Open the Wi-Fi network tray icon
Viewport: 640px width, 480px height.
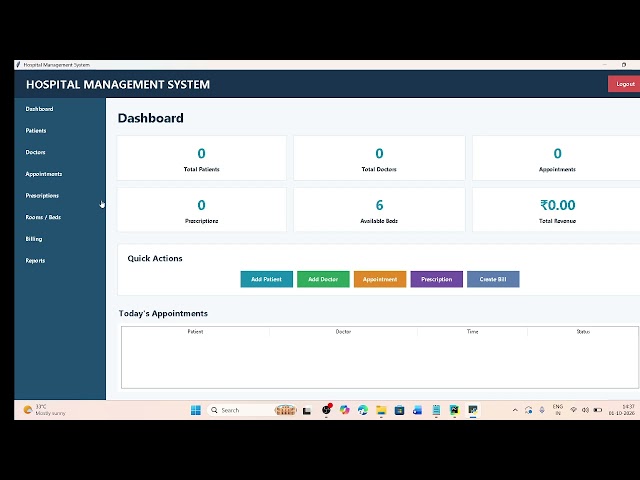click(573, 410)
